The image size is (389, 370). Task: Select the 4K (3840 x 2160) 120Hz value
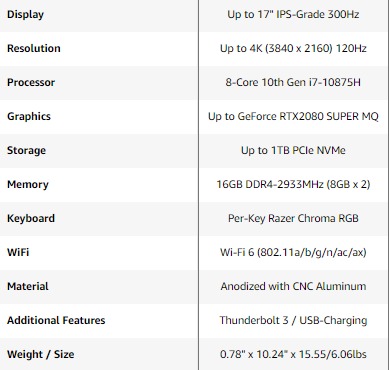(x=293, y=48)
